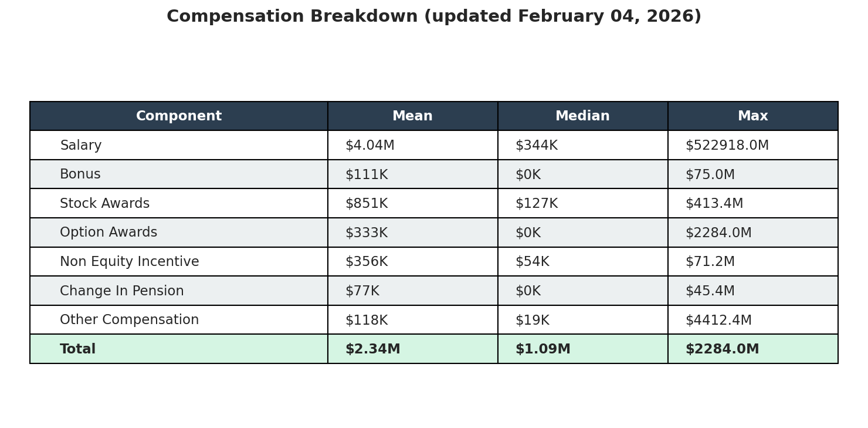Click the Component column header

(179, 116)
